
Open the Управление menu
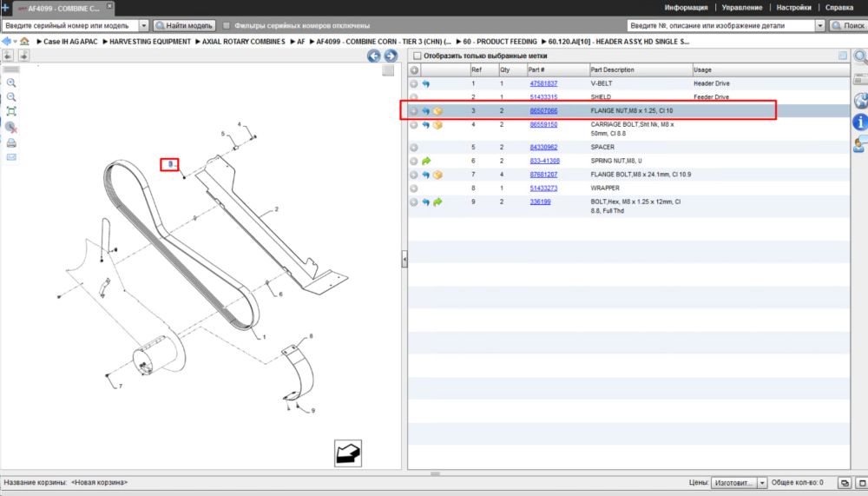[742, 8]
